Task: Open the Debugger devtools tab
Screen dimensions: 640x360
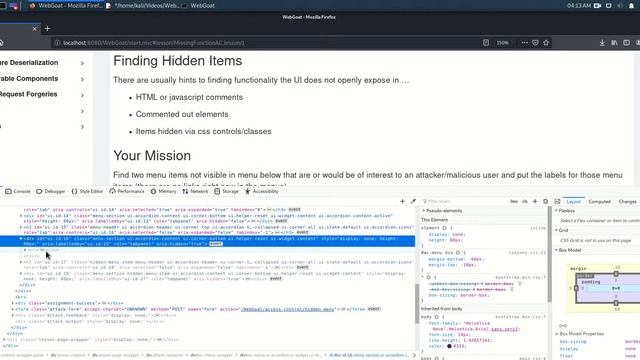Action: [x=51, y=191]
